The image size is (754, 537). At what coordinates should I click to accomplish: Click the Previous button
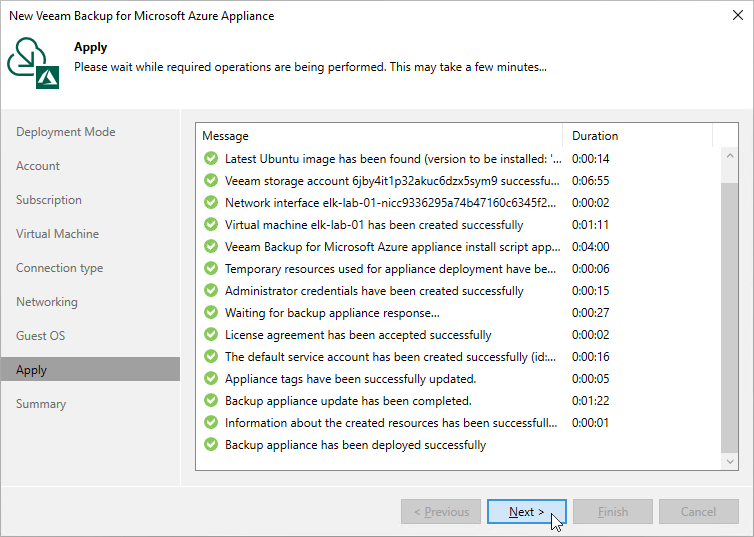click(441, 512)
